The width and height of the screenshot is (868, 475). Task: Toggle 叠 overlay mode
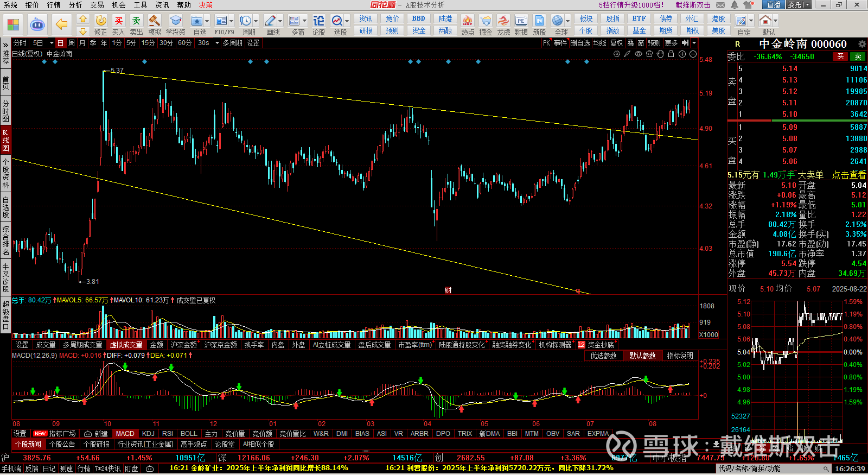(x=630, y=43)
